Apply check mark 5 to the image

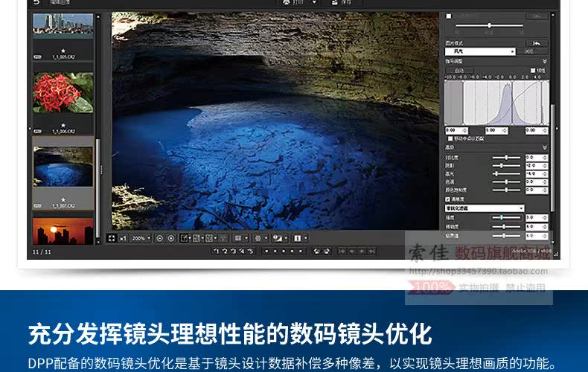251,251
